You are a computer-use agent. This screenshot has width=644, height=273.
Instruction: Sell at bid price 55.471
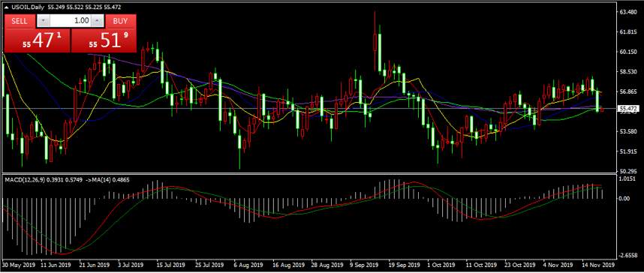38,40
